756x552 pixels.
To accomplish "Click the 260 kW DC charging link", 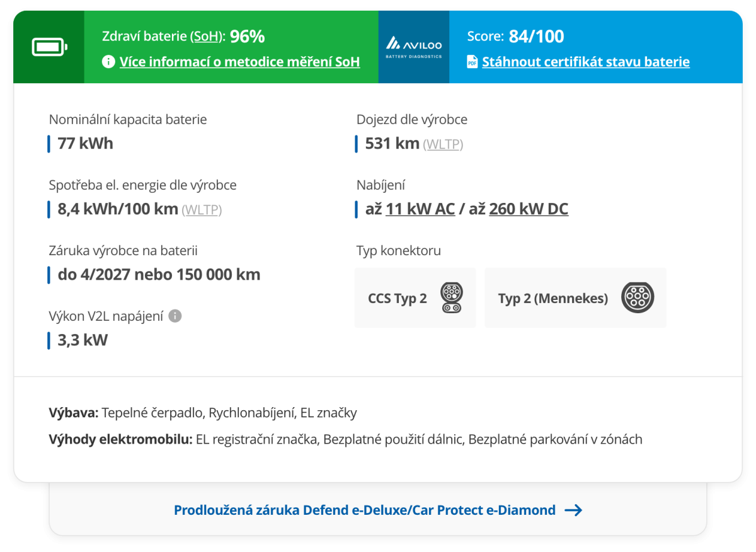I will (x=529, y=209).
